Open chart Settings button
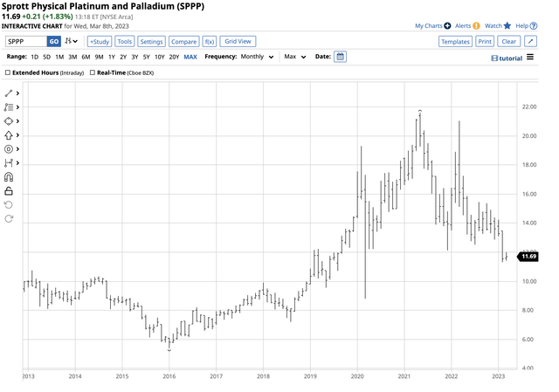 (151, 41)
